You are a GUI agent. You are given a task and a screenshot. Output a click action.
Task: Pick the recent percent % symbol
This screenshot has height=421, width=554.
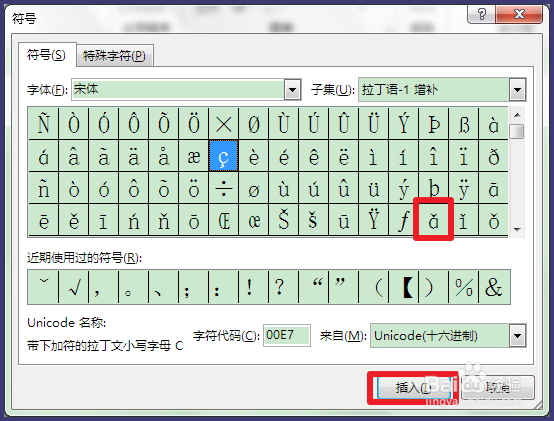[x=464, y=287]
